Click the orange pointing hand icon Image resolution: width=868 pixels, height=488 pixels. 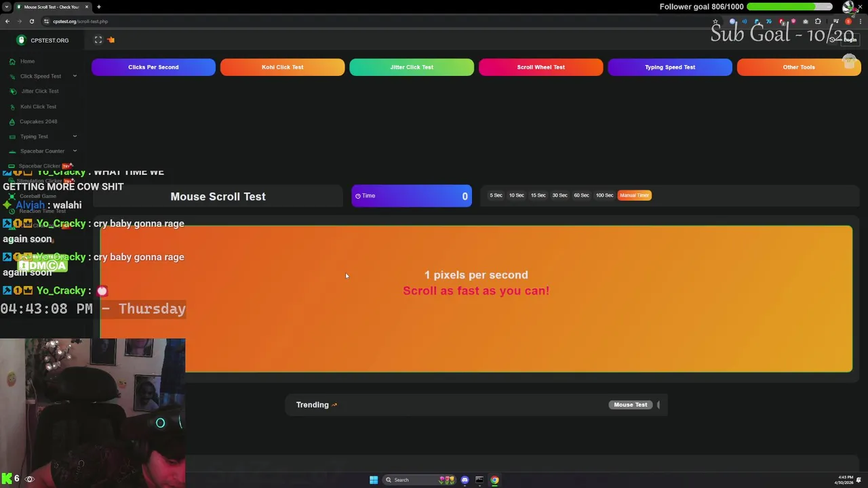tap(111, 40)
